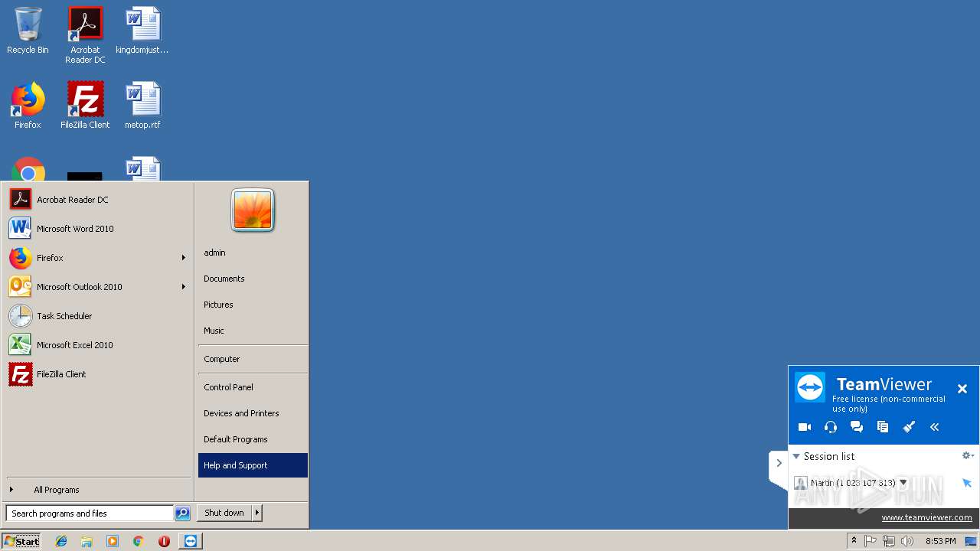Launch Microsoft Excel 2010 from Start menu
This screenshot has width=980, height=551.
[98, 345]
